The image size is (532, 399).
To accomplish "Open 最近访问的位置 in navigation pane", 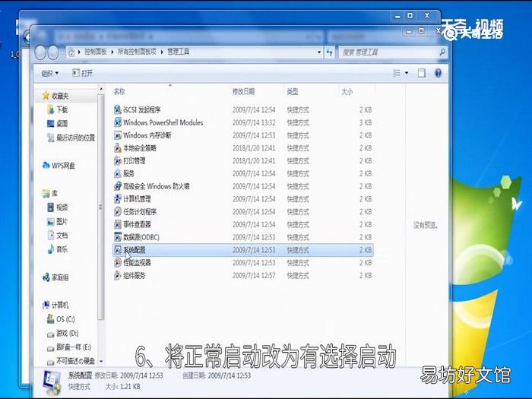I will point(71,138).
